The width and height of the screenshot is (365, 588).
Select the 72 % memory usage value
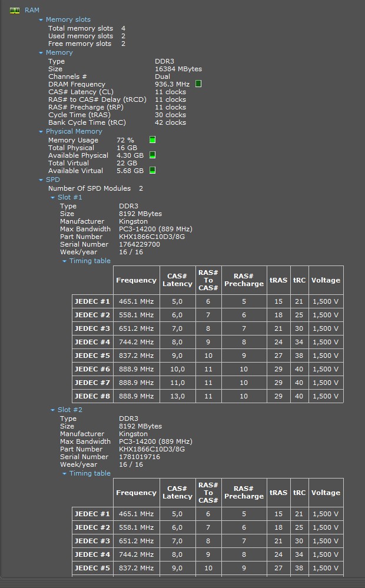125,140
